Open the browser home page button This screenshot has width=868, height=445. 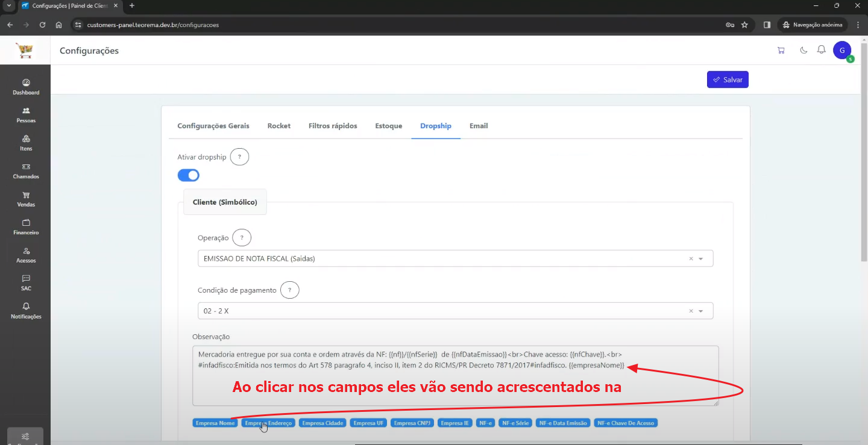coord(58,25)
